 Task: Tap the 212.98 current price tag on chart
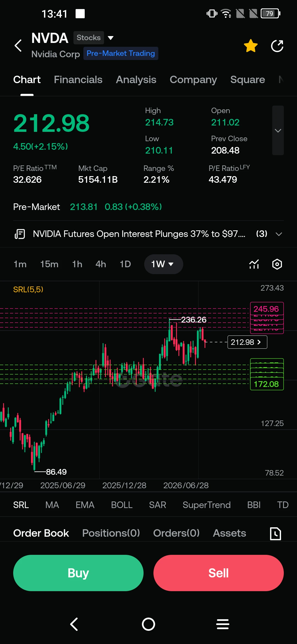(x=247, y=342)
